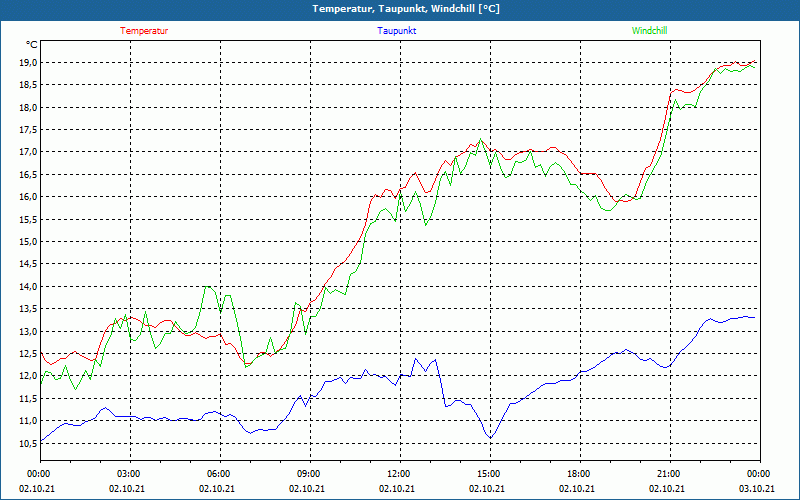800x500 pixels.
Task: Click the 03.10.21 date label
Action: tap(757, 488)
